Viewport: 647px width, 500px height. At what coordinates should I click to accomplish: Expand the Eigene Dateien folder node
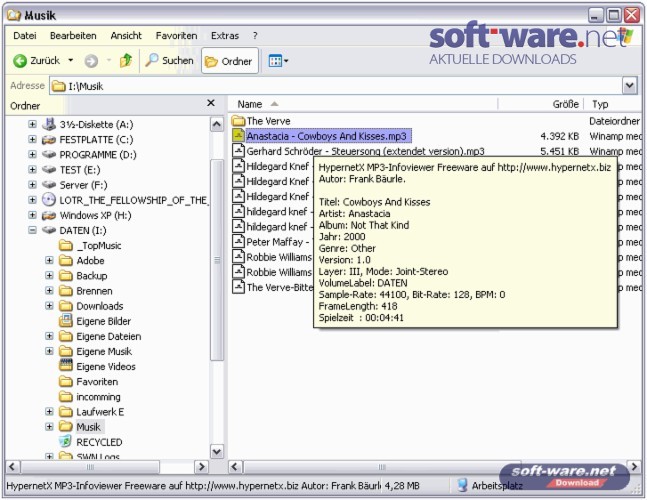49,336
